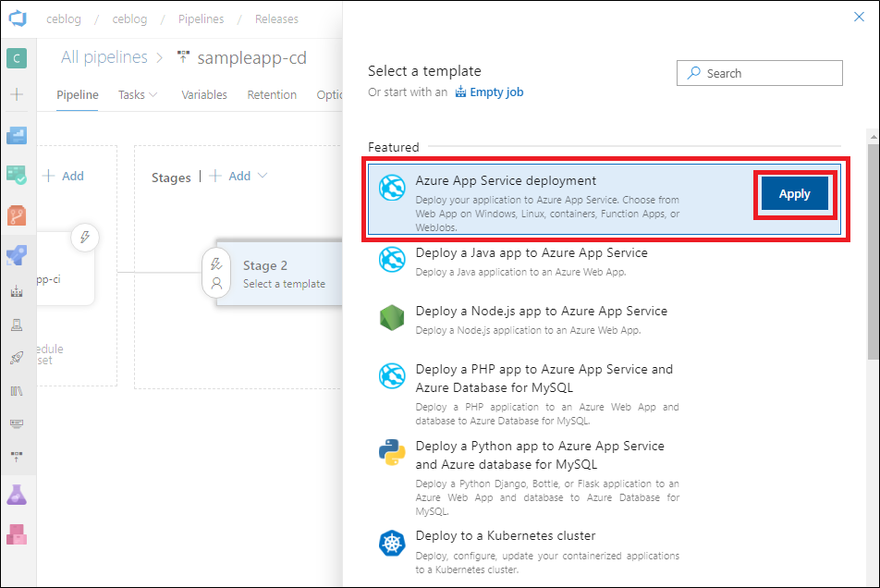The image size is (880, 588).
Task: Open the Tasks tab dropdown
Action: (x=138, y=95)
